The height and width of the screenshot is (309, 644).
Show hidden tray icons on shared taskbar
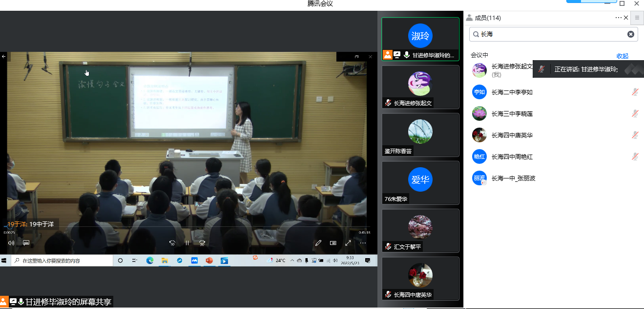point(292,261)
